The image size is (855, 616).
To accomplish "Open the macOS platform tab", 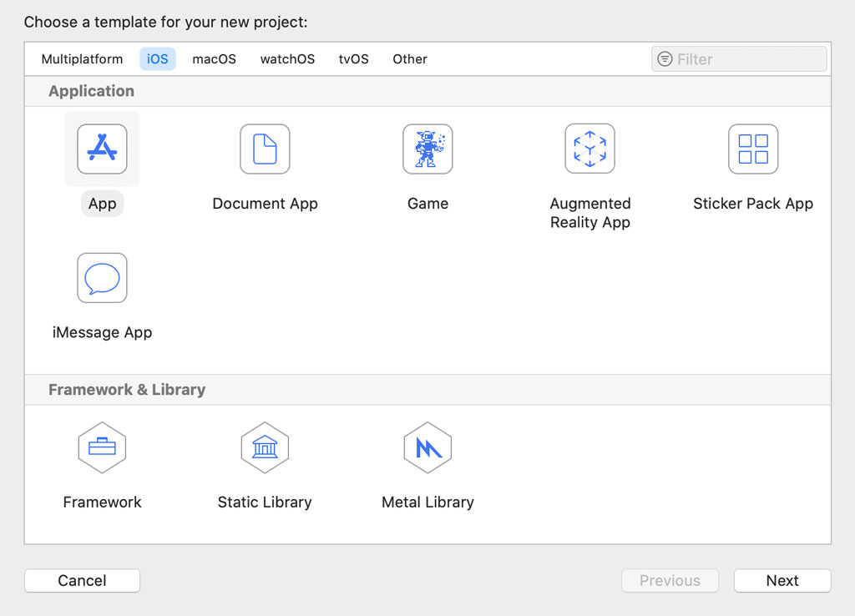I will click(x=215, y=59).
